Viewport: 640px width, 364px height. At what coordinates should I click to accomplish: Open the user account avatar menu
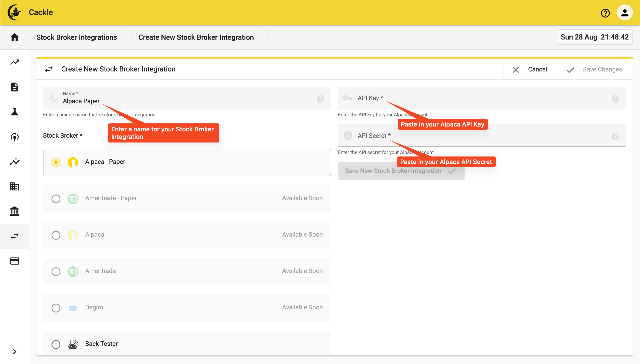point(625,12)
